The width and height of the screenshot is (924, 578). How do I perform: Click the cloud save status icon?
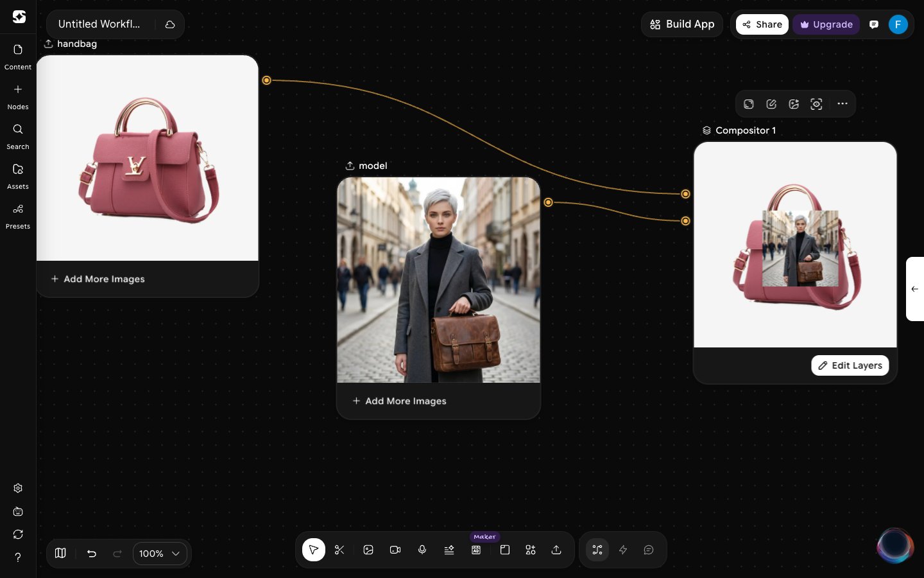(170, 24)
